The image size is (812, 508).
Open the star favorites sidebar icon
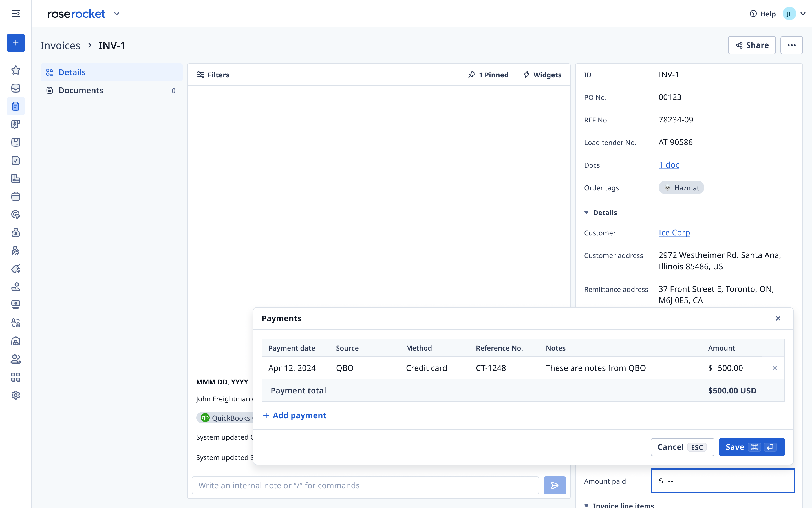click(16, 70)
